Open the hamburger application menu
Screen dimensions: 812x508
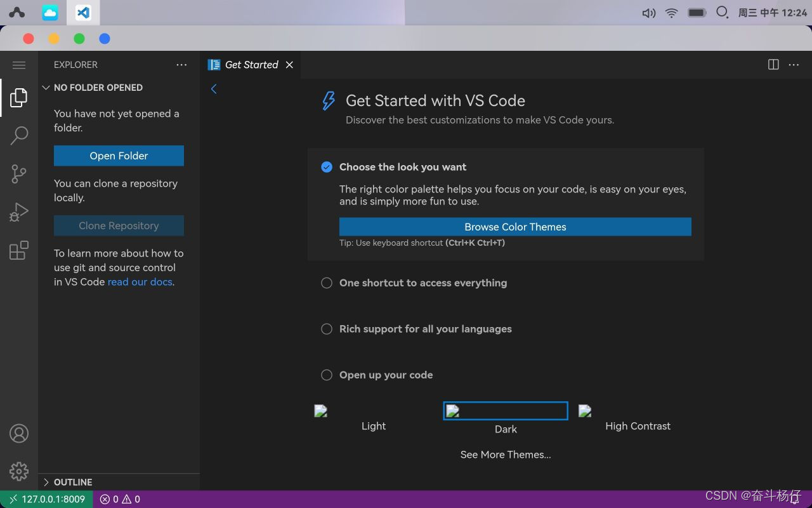coord(19,65)
